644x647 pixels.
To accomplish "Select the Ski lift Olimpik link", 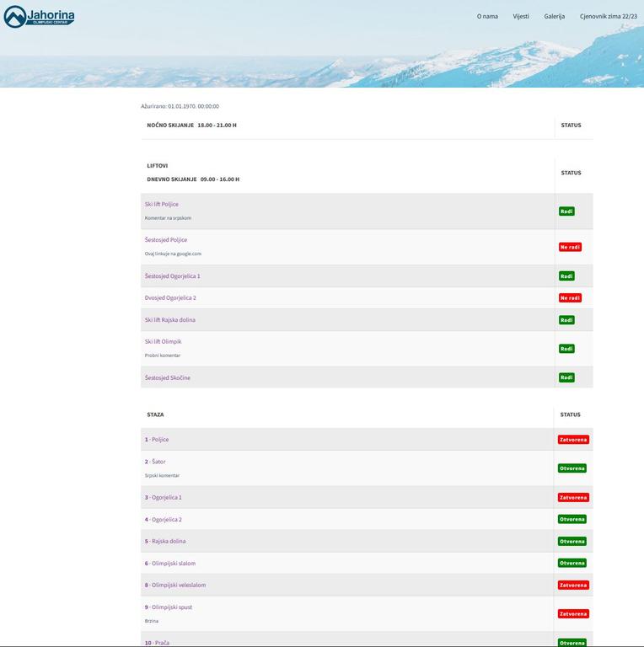I will pos(163,342).
